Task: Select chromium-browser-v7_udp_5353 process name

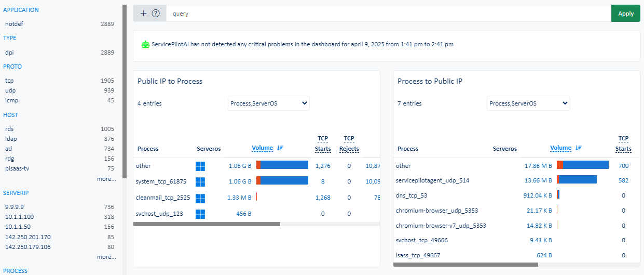Action: (441, 226)
